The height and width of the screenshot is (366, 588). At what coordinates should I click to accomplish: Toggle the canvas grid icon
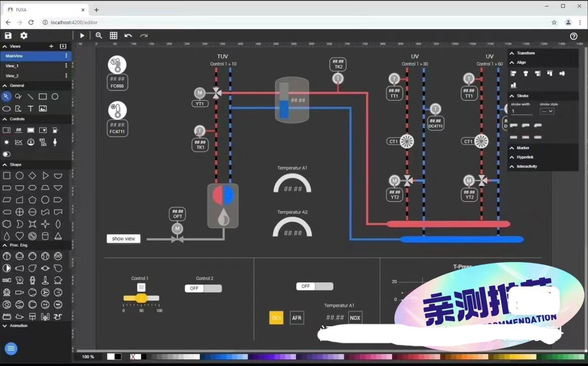click(114, 36)
